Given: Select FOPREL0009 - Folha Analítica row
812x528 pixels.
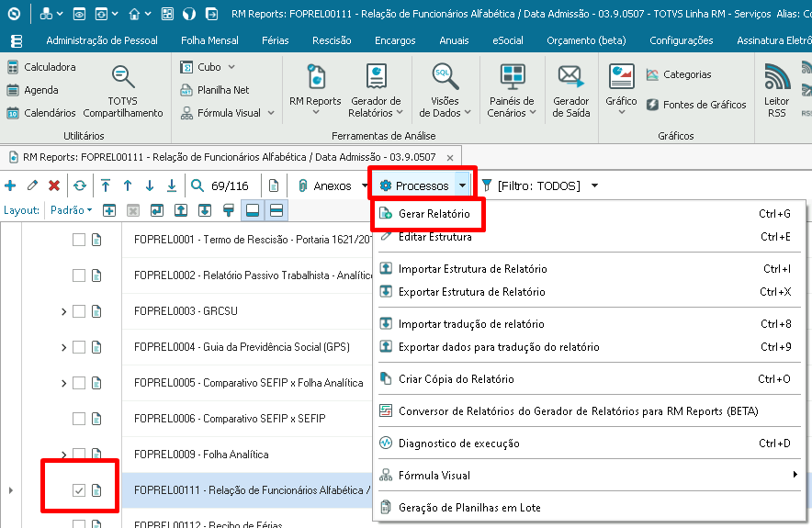Looking at the screenshot, I should tap(201, 455).
